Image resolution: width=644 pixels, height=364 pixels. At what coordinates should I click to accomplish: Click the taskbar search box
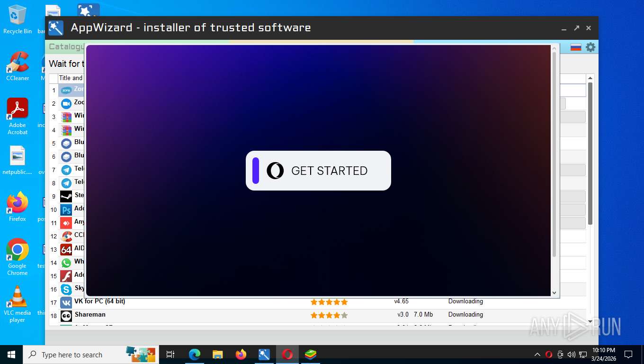coord(90,355)
